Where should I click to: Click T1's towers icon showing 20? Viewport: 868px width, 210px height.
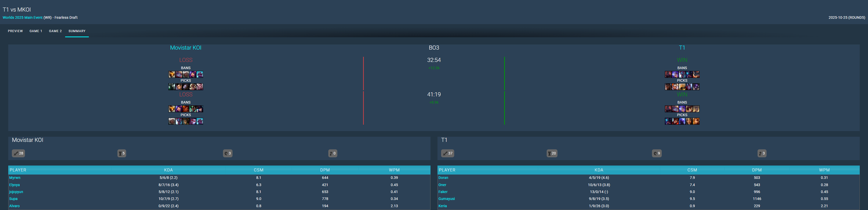click(x=552, y=153)
